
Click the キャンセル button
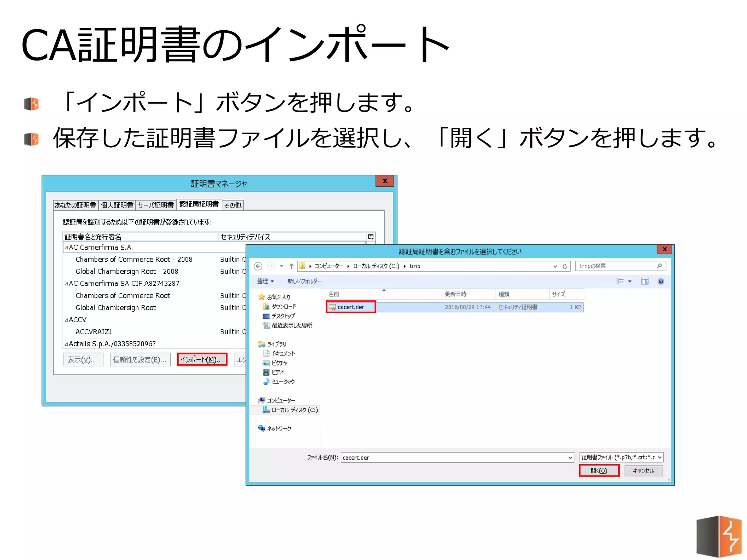click(643, 471)
